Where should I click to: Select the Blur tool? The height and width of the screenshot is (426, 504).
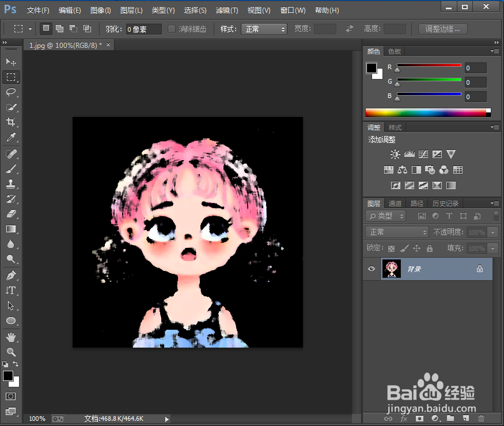tap(11, 244)
